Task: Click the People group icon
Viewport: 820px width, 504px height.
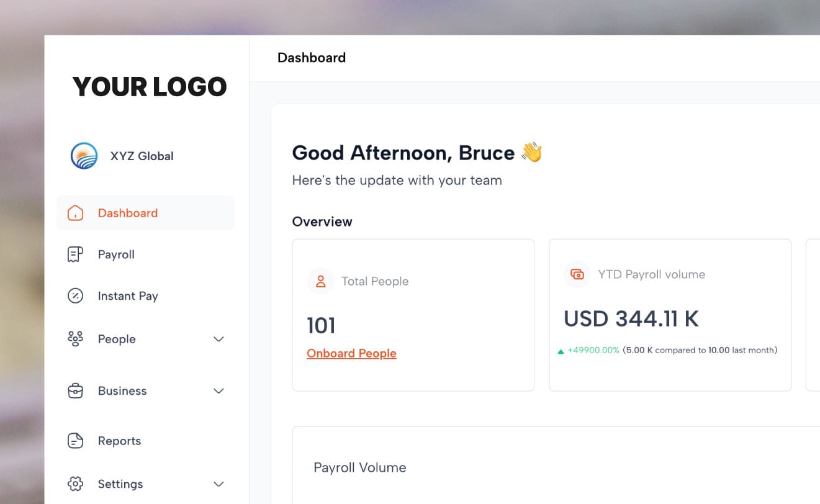Action: coord(74,338)
